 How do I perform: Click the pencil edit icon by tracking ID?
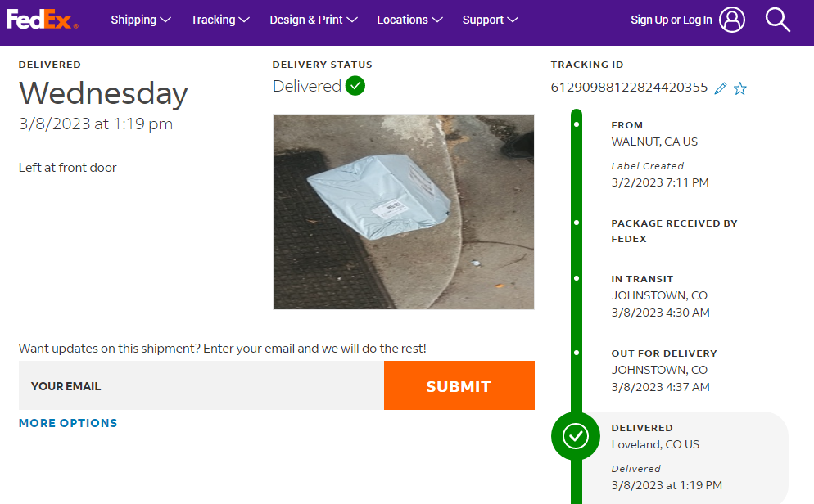pos(721,88)
